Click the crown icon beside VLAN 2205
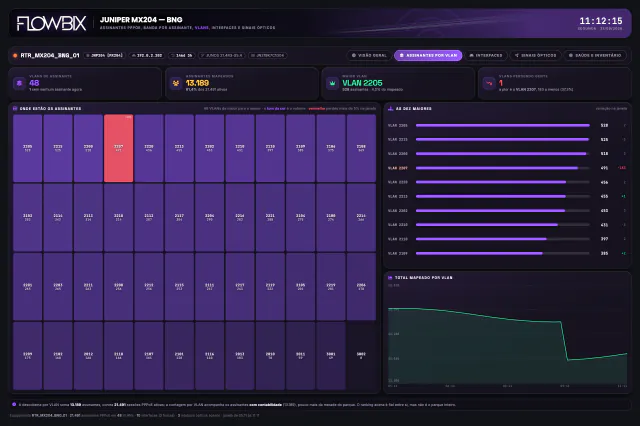This screenshot has height=426, width=640. [x=333, y=83]
